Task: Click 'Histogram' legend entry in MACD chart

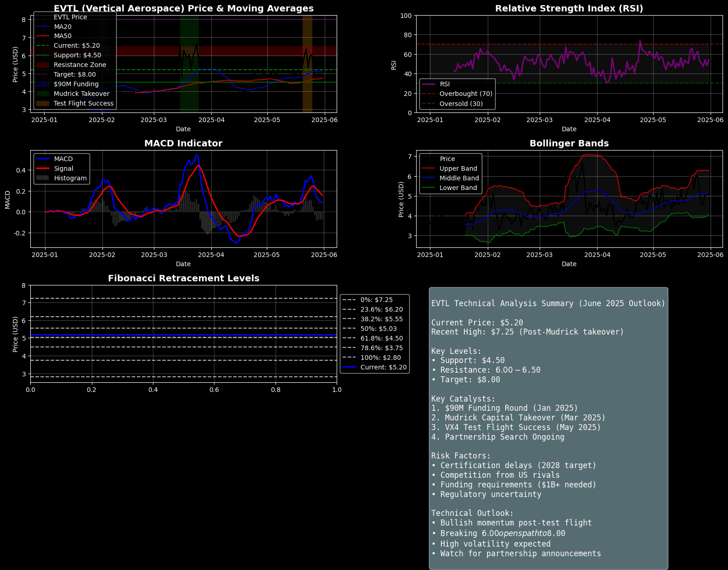Action: pos(62,179)
